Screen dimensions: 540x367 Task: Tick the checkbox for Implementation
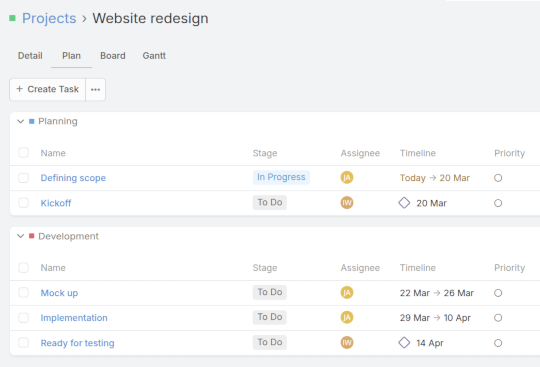pos(23,317)
